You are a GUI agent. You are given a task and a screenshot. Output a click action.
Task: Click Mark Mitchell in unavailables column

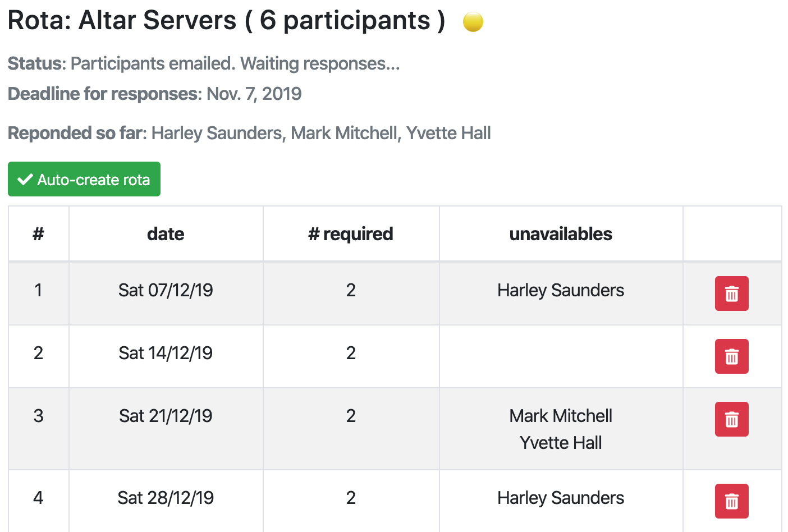tap(561, 416)
